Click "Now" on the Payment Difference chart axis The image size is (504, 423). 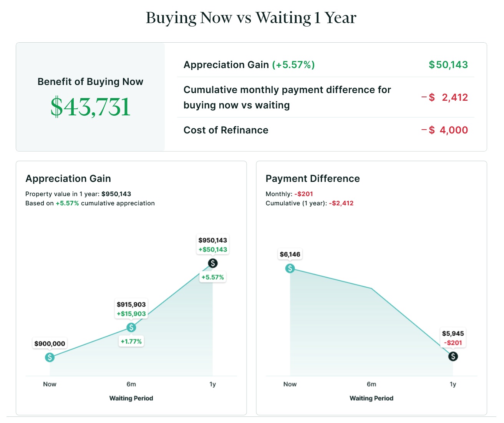(290, 384)
